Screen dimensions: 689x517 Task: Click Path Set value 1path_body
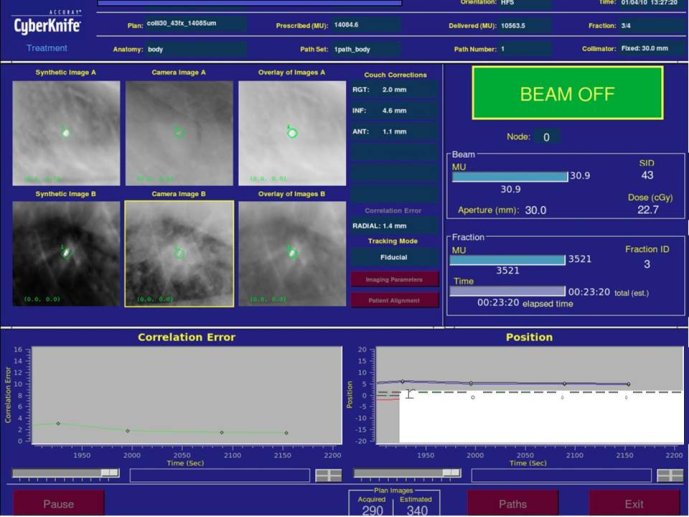[x=352, y=49]
